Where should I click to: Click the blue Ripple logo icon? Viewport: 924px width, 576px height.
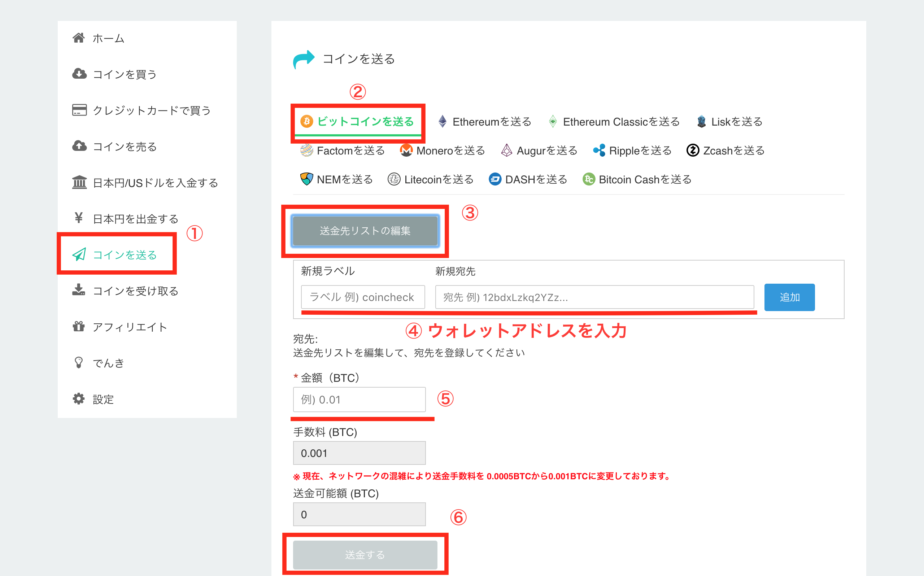(x=599, y=150)
